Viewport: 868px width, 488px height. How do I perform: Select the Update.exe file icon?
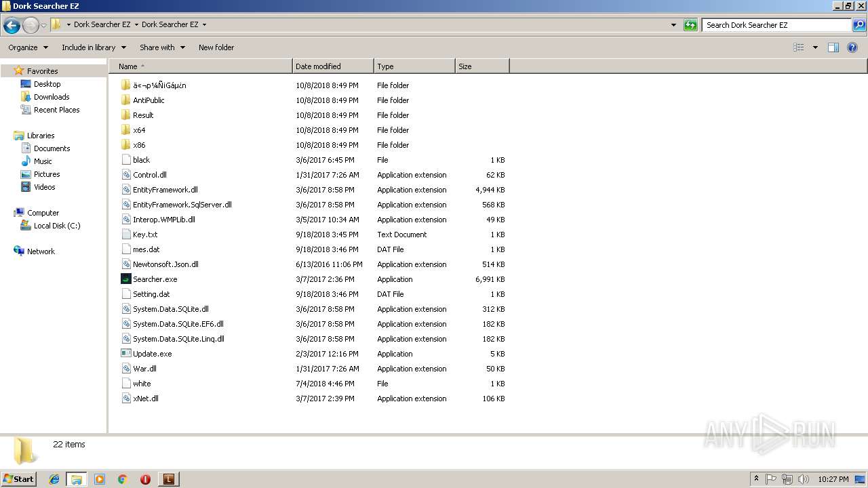[125, 354]
